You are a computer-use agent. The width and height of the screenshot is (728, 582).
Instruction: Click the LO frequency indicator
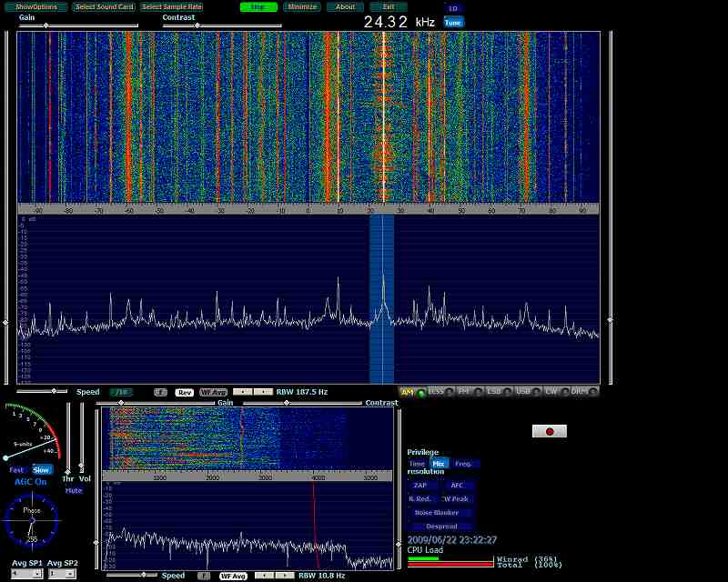(x=452, y=8)
